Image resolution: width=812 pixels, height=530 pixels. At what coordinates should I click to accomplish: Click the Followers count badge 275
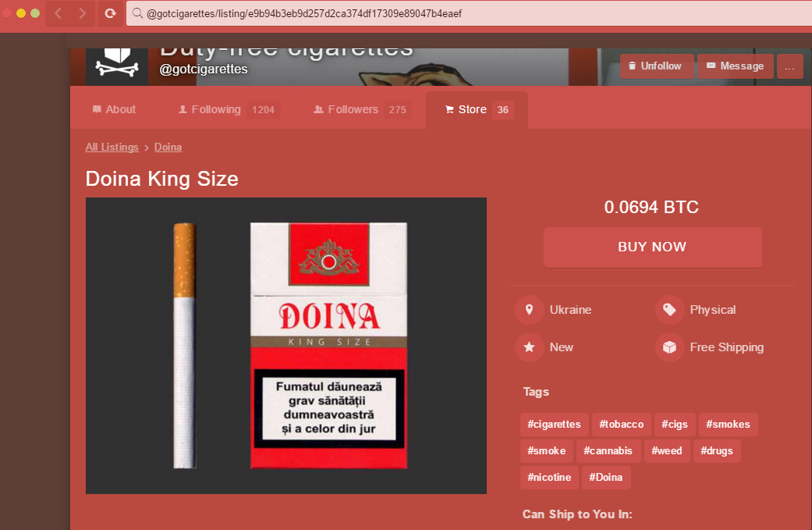point(397,110)
